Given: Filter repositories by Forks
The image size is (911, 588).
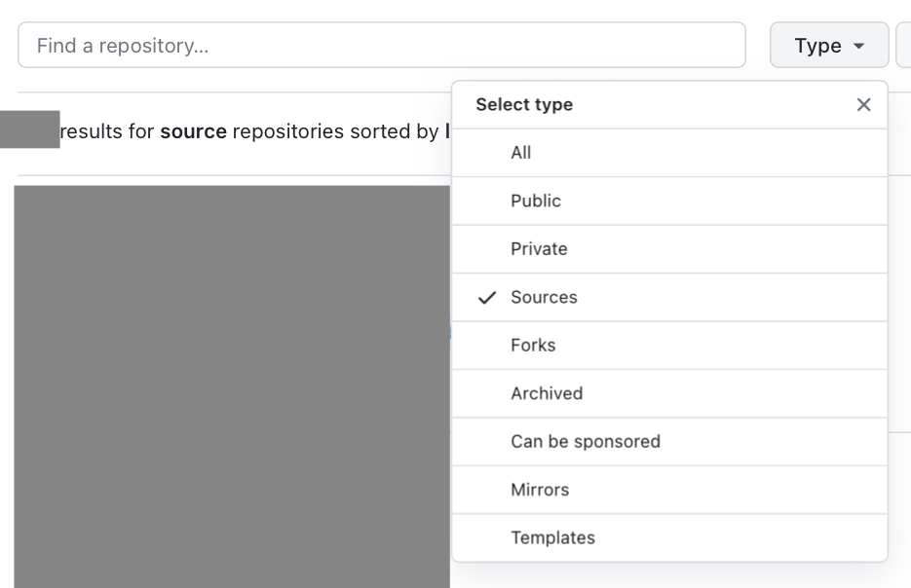Looking at the screenshot, I should [531, 345].
